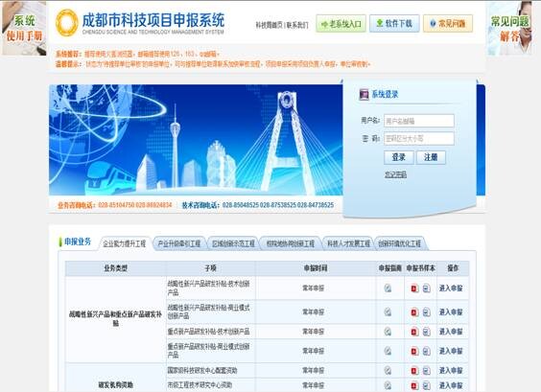The height and width of the screenshot is (392, 541).
Task: Follow the forgot password link below login
Action: point(395,174)
